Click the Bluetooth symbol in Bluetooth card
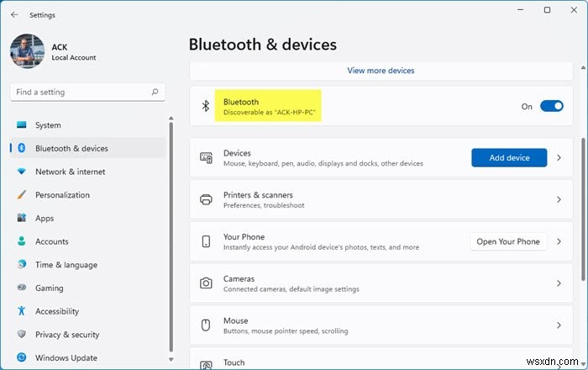Viewport: 588px width, 370px height. (x=206, y=106)
